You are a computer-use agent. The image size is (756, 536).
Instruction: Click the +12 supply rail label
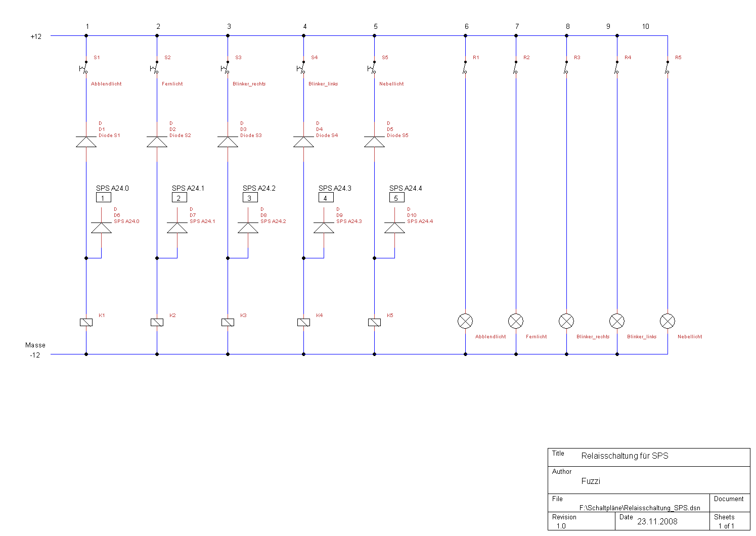coord(36,36)
